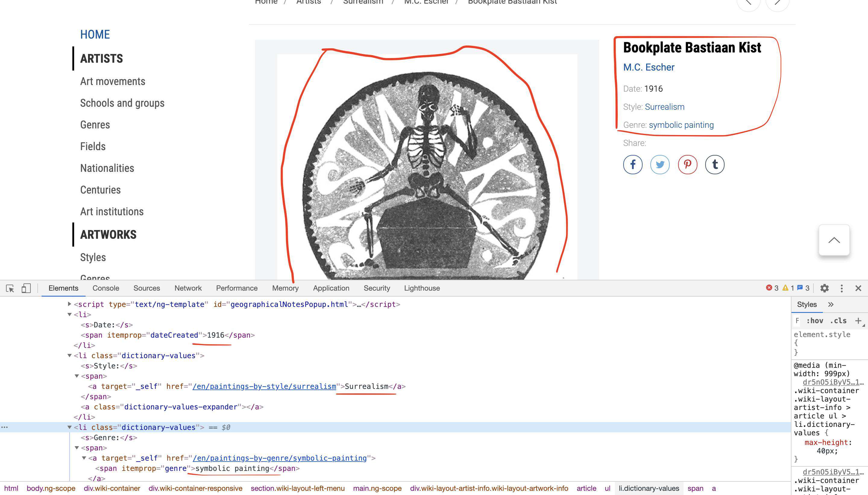
Task: Open the Performance tab
Action: click(x=237, y=288)
